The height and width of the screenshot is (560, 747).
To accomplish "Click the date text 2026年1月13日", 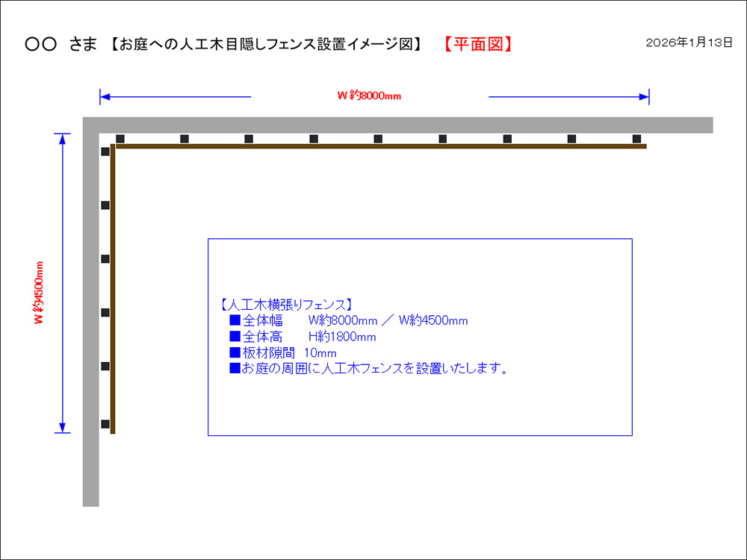I will [x=689, y=43].
